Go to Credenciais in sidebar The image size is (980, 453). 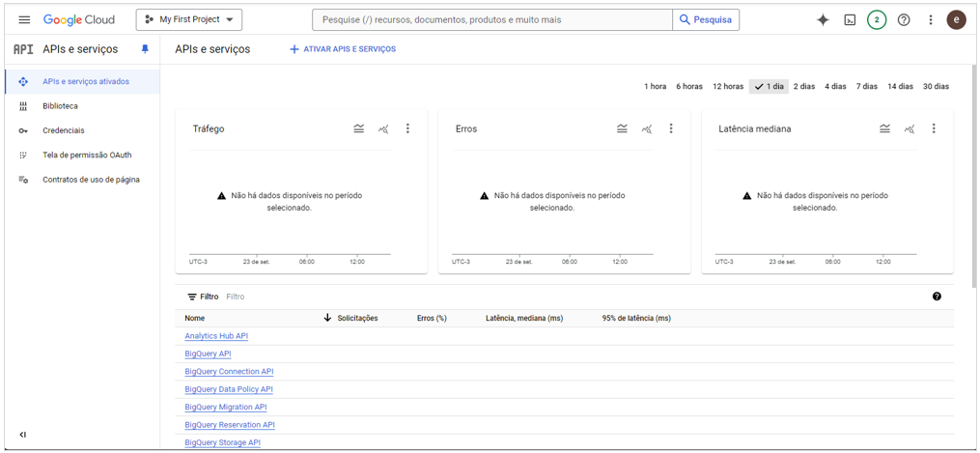tap(64, 130)
